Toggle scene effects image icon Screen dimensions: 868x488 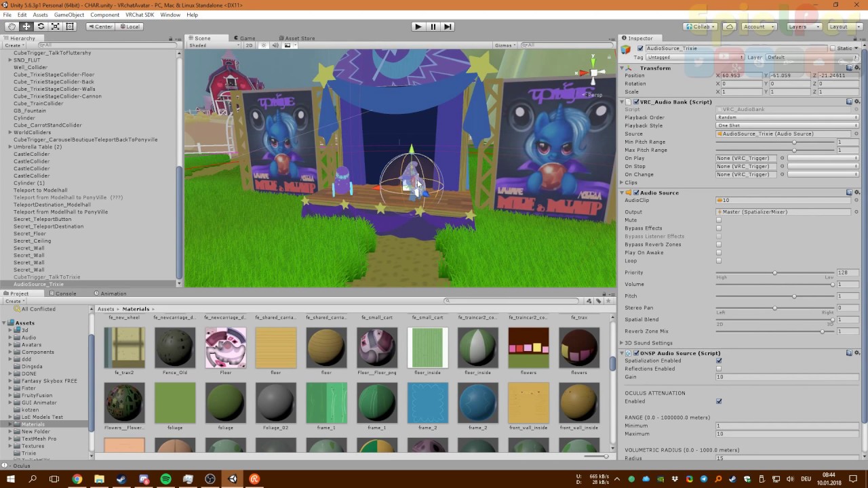click(288, 45)
